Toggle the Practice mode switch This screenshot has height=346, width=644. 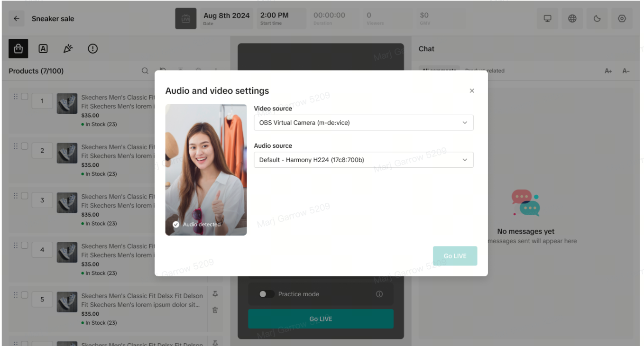[267, 294]
